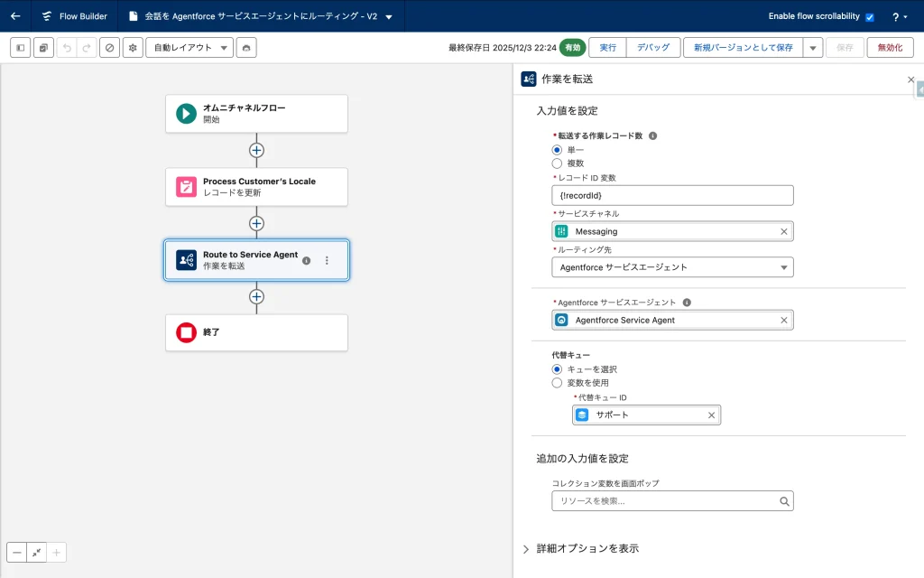
Task: Select the 変数を使用 radio option
Action: coord(557,383)
